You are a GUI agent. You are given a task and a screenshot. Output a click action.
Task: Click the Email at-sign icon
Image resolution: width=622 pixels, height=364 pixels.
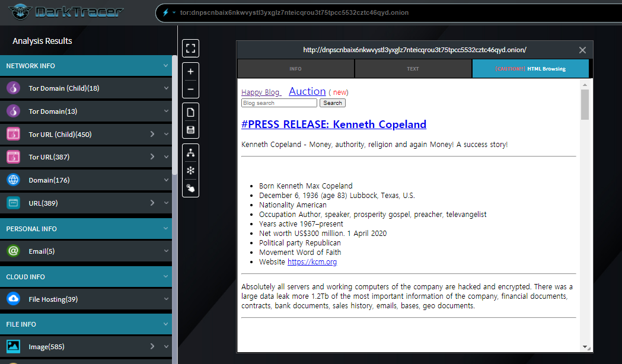coord(14,251)
